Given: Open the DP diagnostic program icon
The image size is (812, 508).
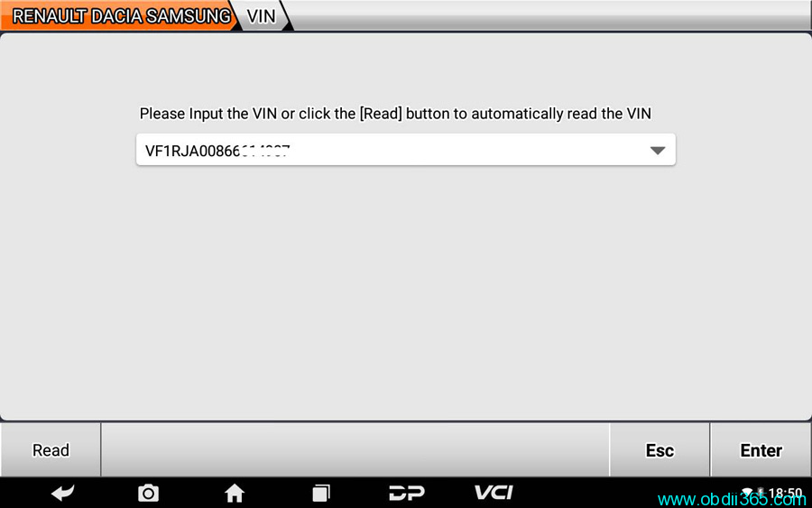Looking at the screenshot, I should [x=407, y=493].
